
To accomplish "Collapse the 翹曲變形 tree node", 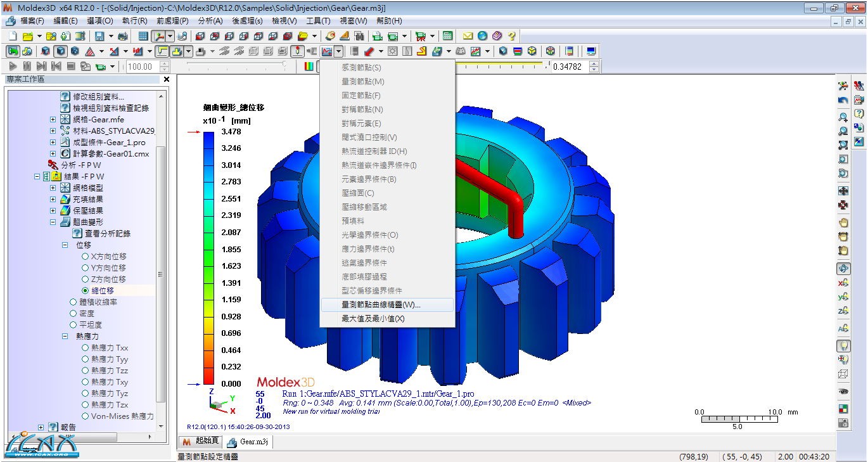I will pos(53,222).
